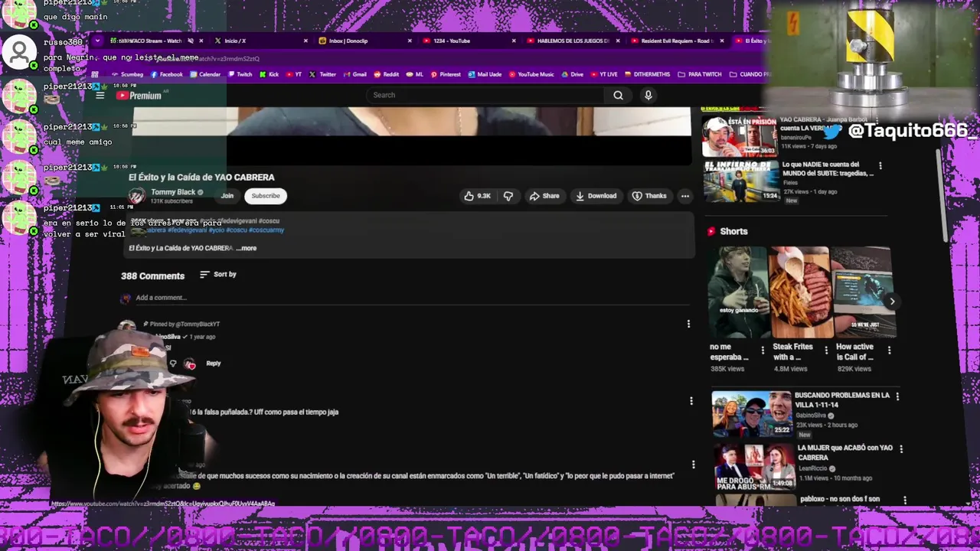This screenshot has height=551, width=980.
Task: Open browser apps grid shortcut icon
Action: pyautogui.click(x=95, y=74)
